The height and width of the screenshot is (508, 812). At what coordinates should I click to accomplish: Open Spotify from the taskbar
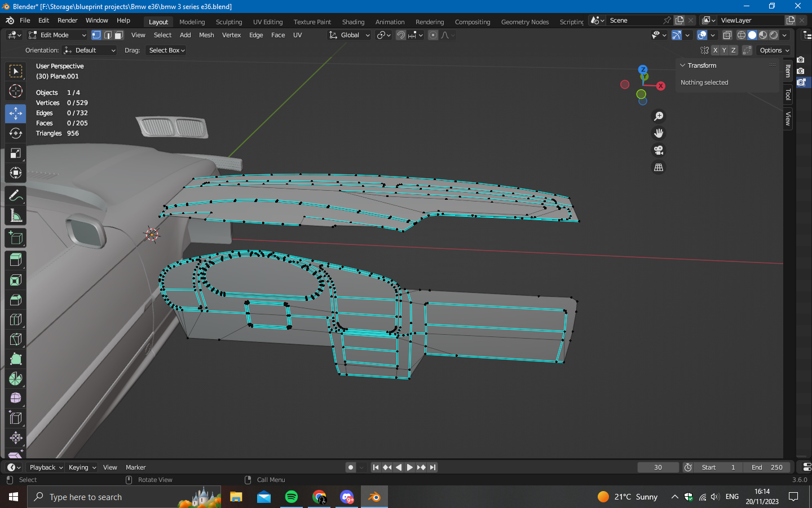(292, 497)
